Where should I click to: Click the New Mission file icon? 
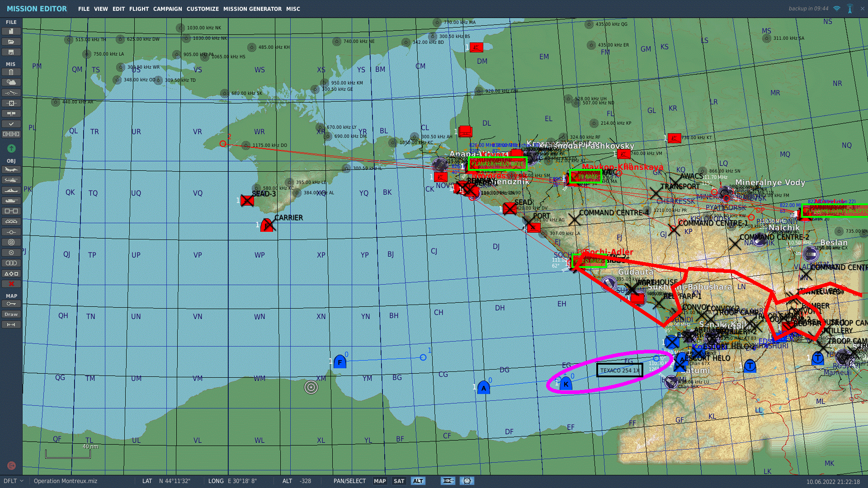(x=11, y=31)
